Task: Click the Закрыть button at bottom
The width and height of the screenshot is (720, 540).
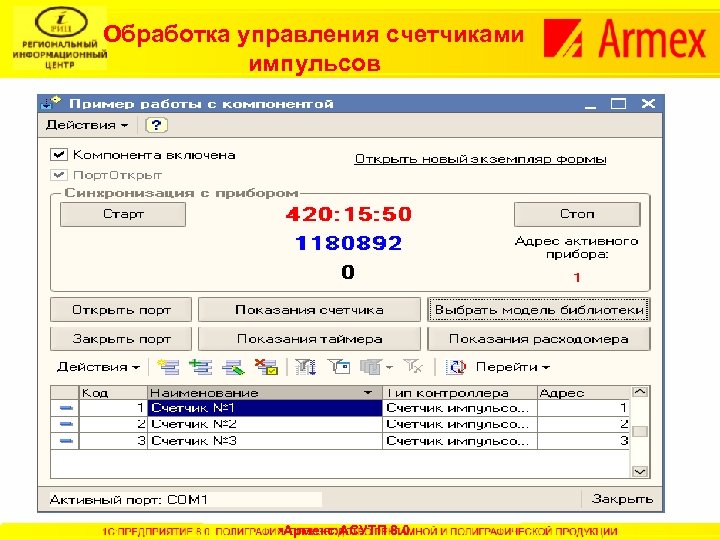Action: [x=622, y=499]
